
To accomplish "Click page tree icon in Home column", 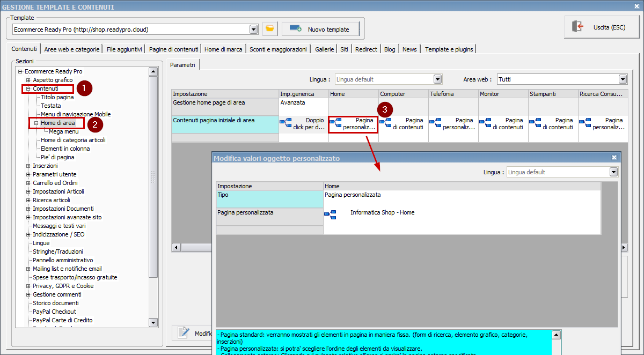I will (335, 124).
